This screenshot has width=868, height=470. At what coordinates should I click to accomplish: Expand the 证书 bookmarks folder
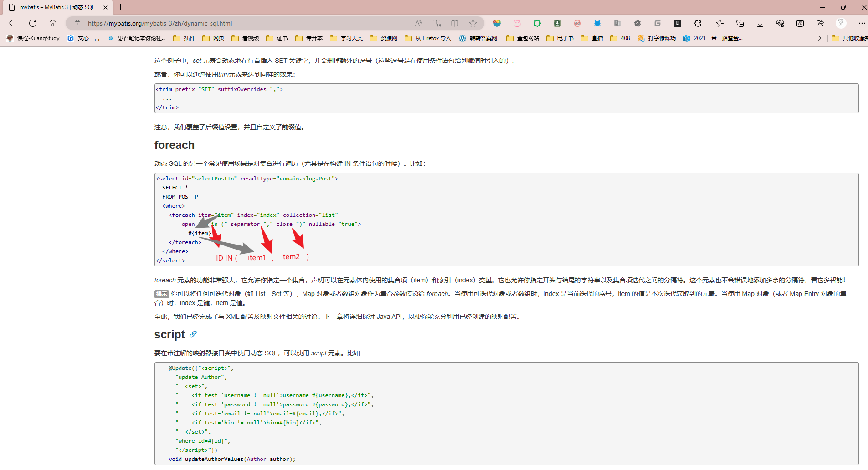(x=277, y=38)
